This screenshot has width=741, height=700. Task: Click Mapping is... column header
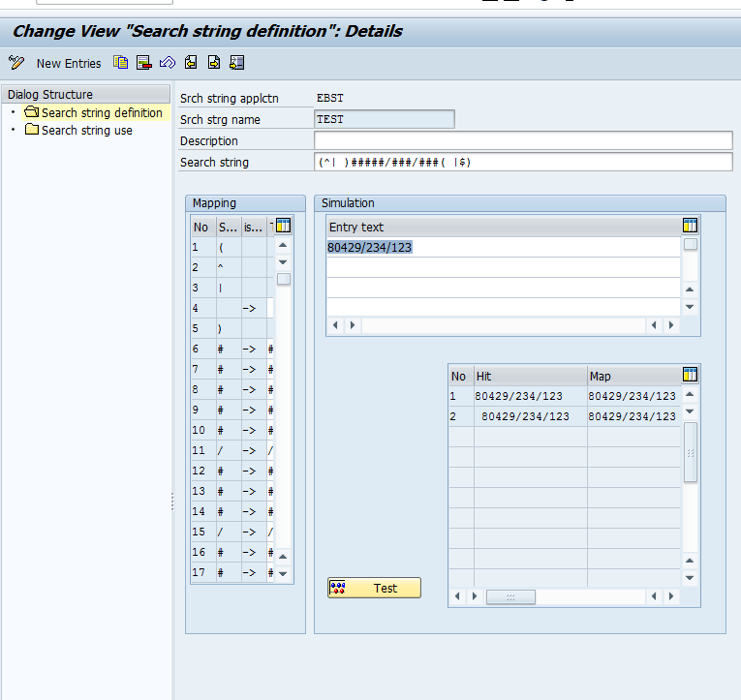coord(254,228)
